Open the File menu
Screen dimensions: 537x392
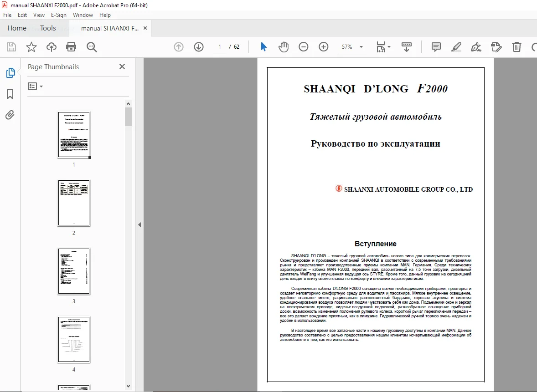(7, 15)
